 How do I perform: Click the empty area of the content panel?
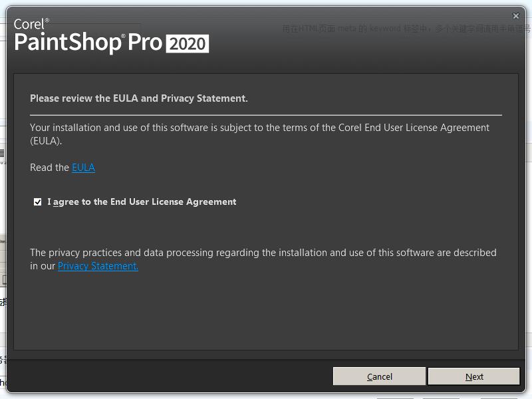tap(266, 312)
